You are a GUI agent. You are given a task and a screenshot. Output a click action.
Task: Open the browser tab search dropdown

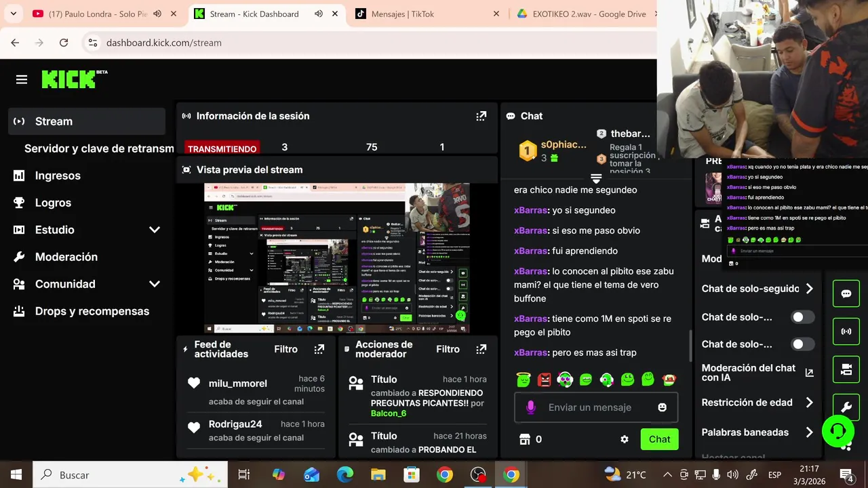14,14
